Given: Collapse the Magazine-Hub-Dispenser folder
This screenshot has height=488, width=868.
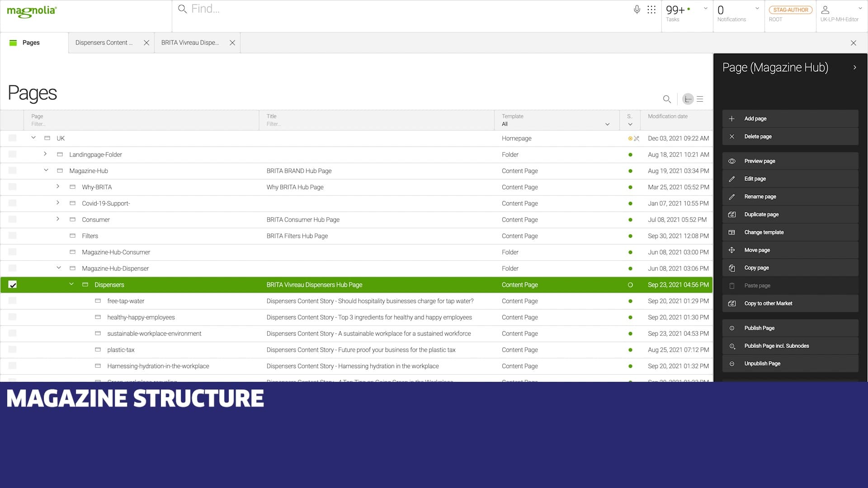Looking at the screenshot, I should pyautogui.click(x=59, y=268).
